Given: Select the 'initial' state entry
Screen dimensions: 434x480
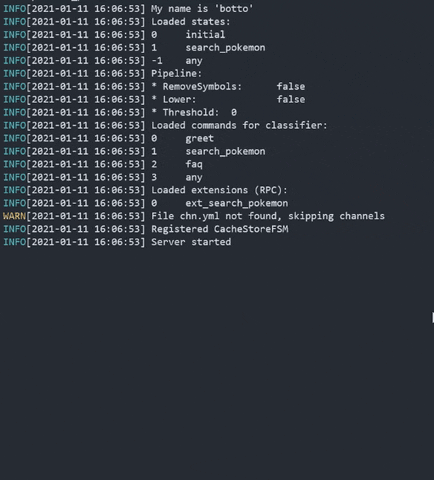Looking at the screenshot, I should point(205,35).
